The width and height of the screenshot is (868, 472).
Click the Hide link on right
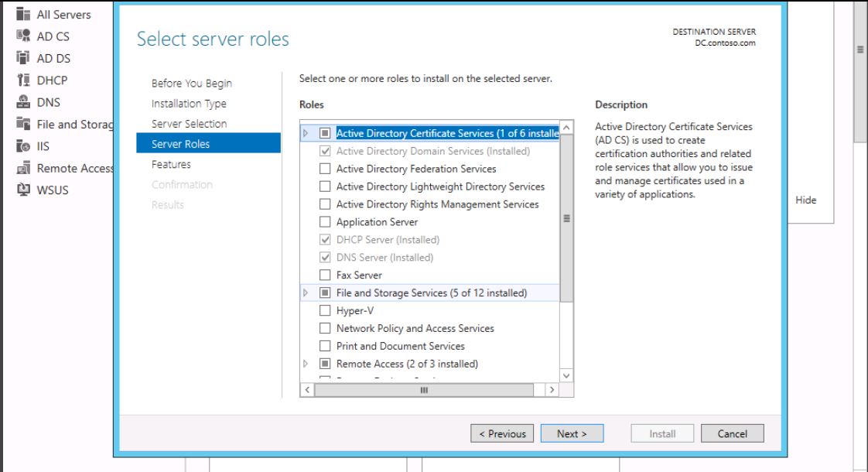tap(805, 200)
